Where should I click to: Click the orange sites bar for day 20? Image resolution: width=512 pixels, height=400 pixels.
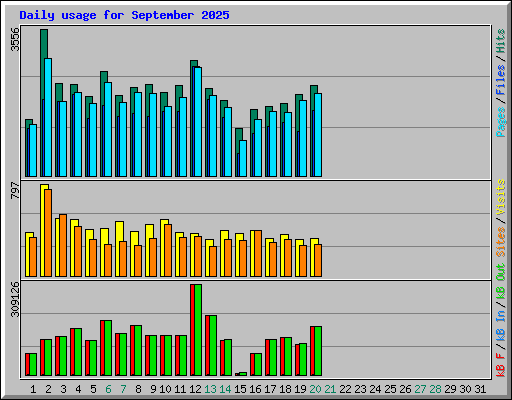(x=318, y=260)
